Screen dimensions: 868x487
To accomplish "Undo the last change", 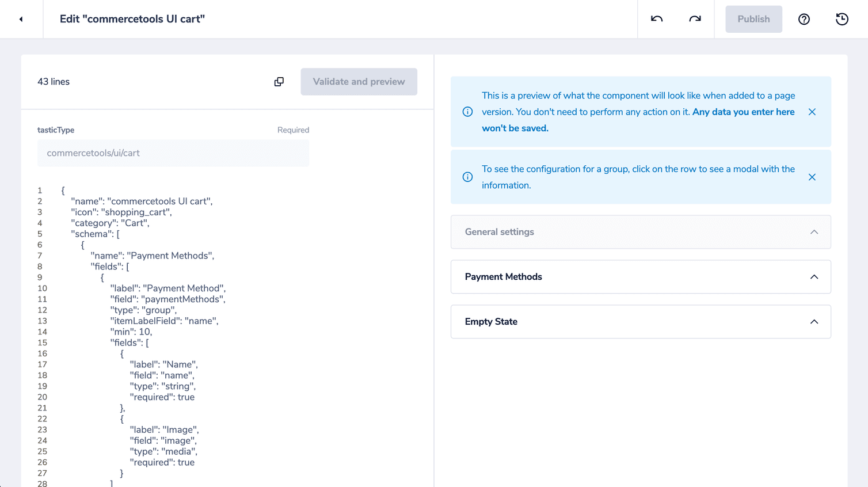I will 656,19.
